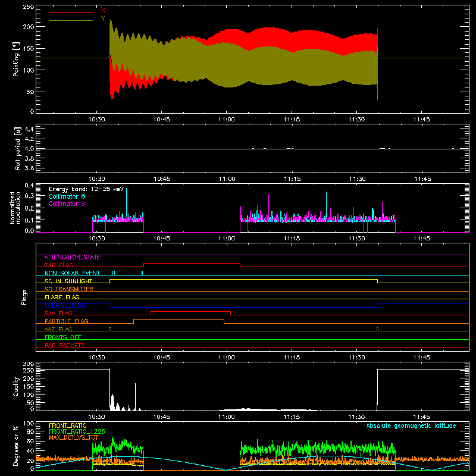Click the Flags axis title
476x476 pixels.
24,297
